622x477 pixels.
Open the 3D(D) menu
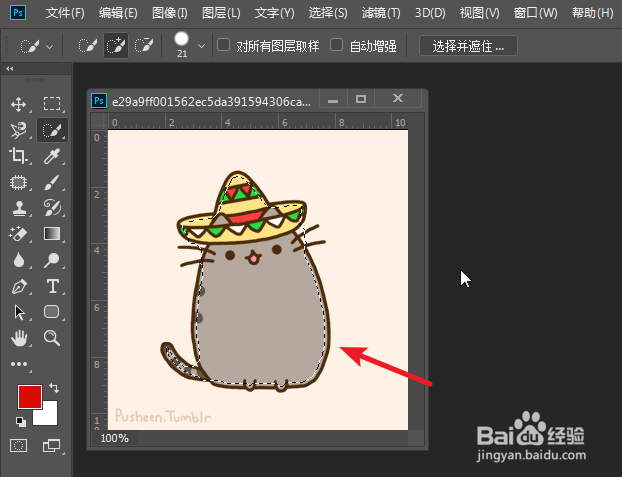[430, 13]
